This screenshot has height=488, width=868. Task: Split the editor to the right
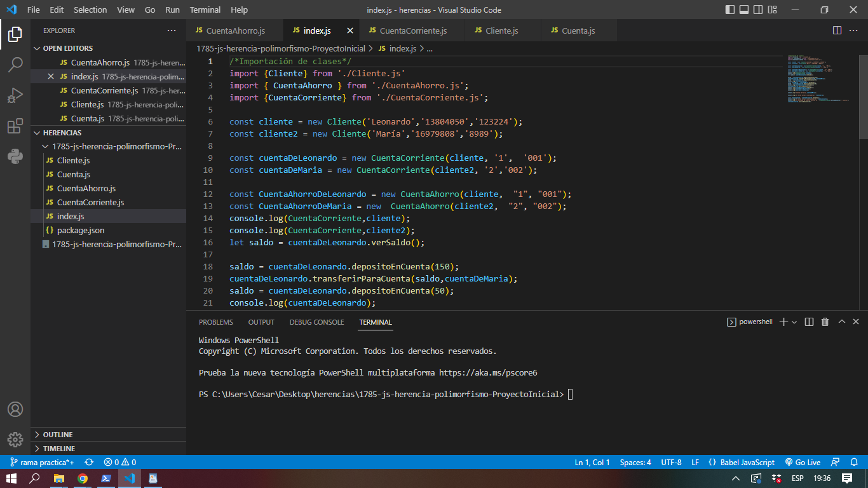837,30
